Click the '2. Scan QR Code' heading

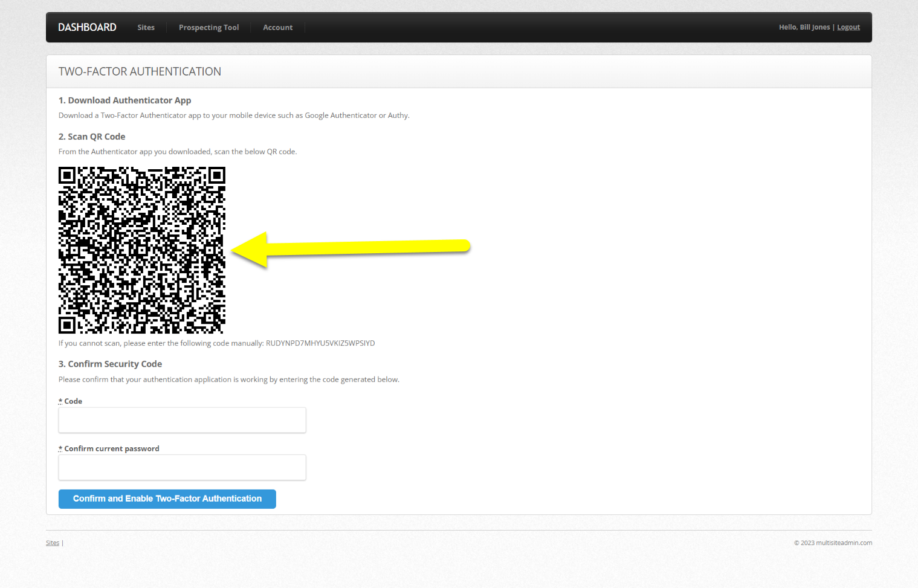(x=92, y=137)
